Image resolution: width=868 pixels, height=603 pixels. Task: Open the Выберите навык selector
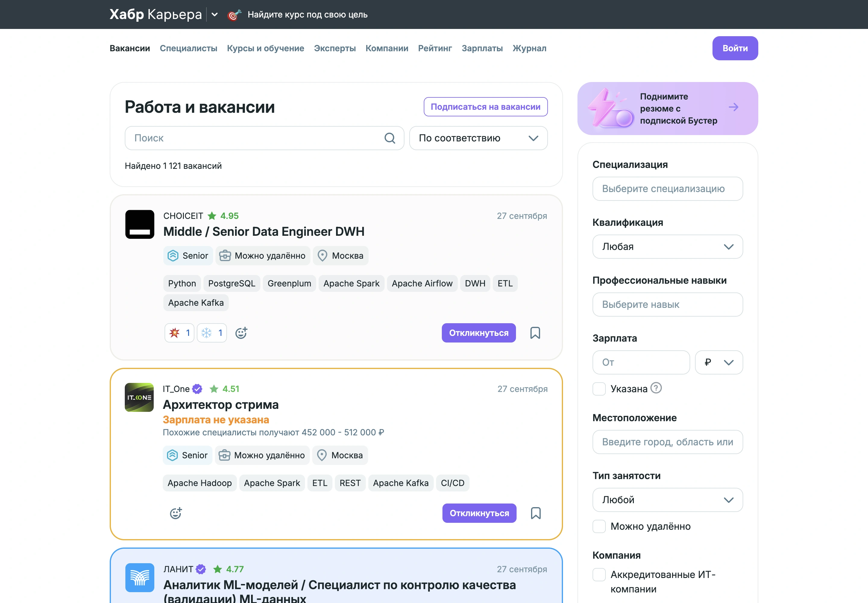(x=668, y=305)
